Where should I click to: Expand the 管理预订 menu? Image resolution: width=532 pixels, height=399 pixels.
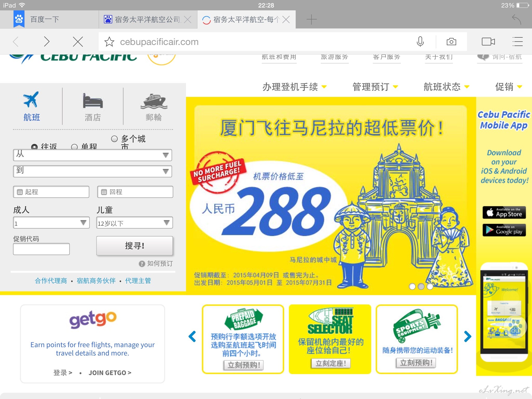(x=375, y=87)
